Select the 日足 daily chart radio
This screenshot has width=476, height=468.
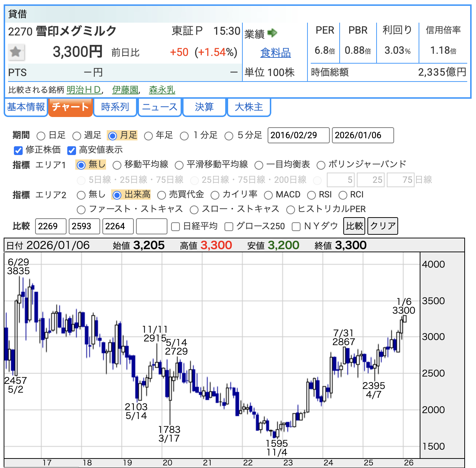point(41,136)
